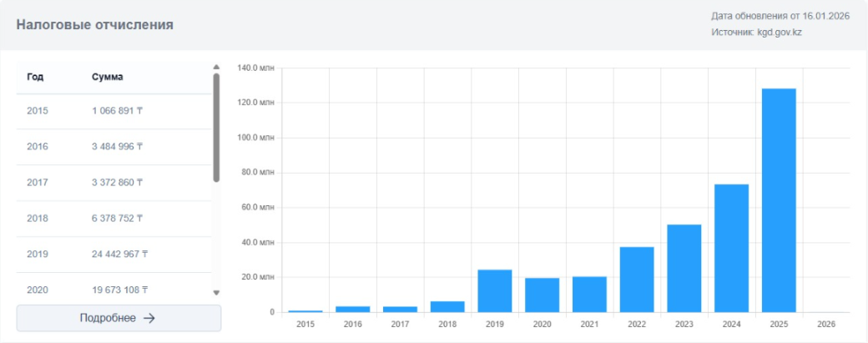Click the 2022 bar in the chart
This screenshot has width=868, height=343.
tap(637, 280)
